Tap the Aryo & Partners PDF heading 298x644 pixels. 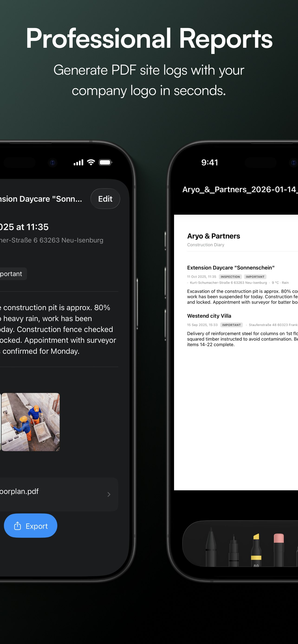214,236
